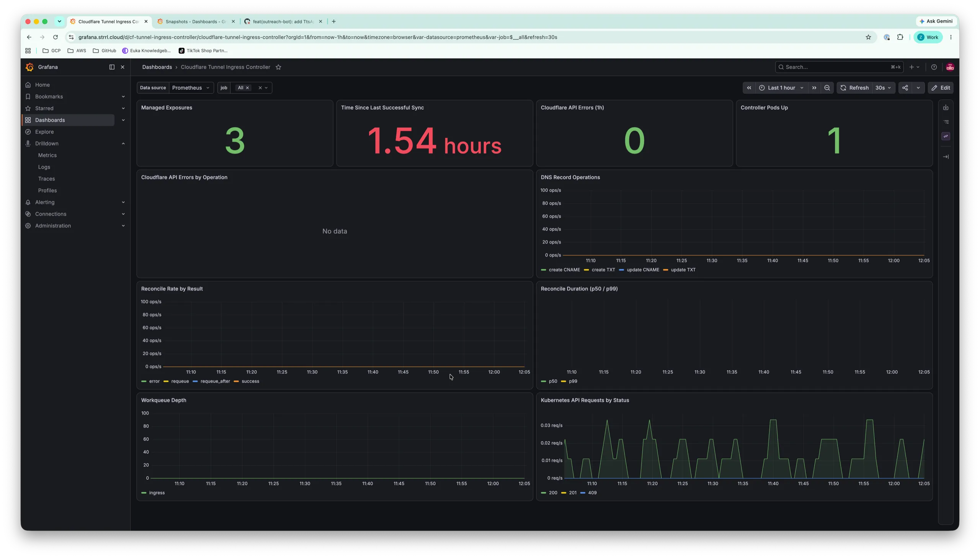Click the Dashboards breadcrumb link
The image size is (980, 558).
(x=157, y=67)
